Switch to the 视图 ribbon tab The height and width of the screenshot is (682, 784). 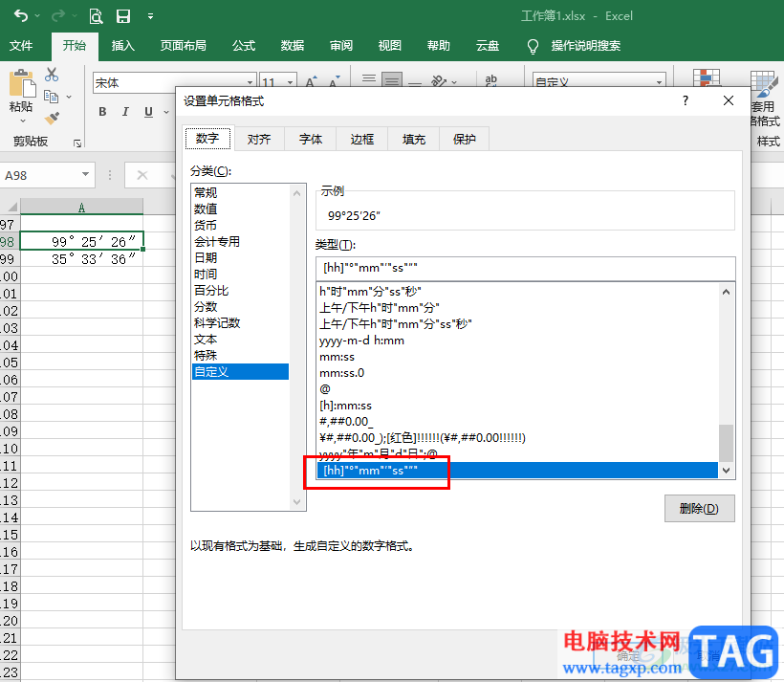tap(390, 46)
